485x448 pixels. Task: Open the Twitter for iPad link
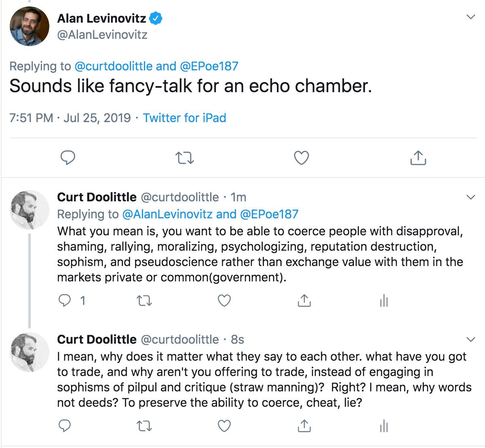184,118
